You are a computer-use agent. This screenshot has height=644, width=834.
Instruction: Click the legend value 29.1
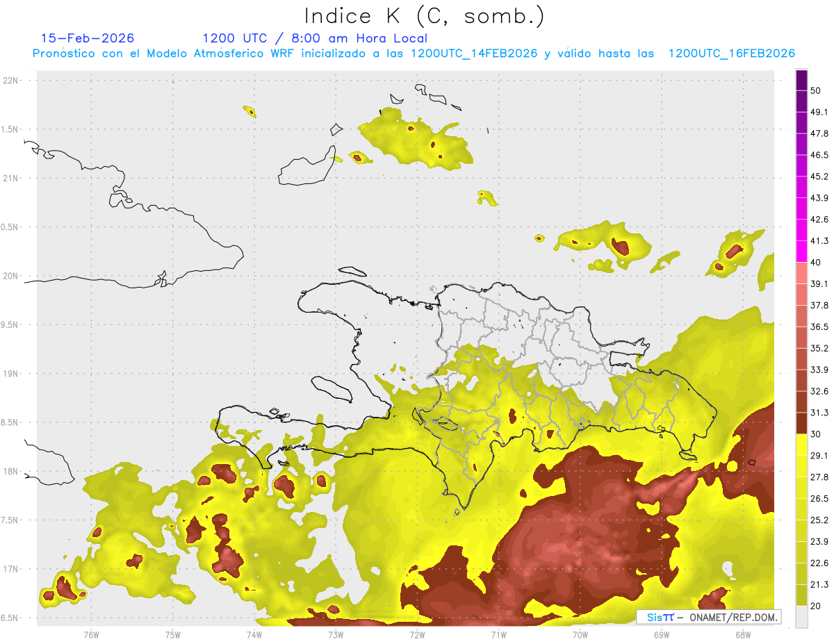pyautogui.click(x=819, y=456)
